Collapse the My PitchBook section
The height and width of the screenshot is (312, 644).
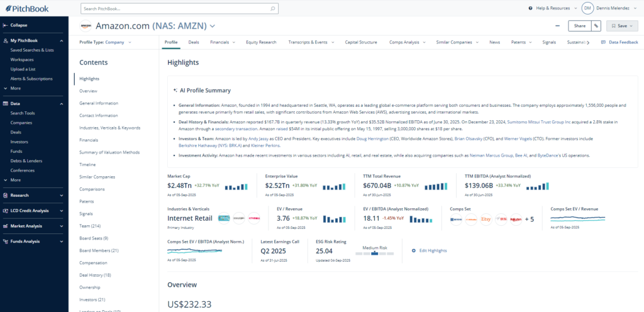tap(61, 40)
